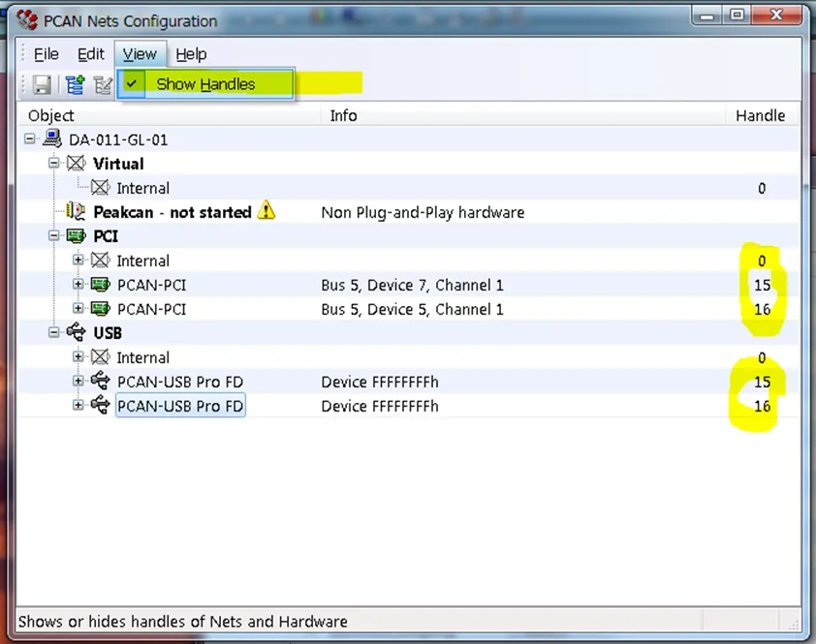Click the Save floppy disk toolbar icon
The height and width of the screenshot is (644, 816).
42,85
